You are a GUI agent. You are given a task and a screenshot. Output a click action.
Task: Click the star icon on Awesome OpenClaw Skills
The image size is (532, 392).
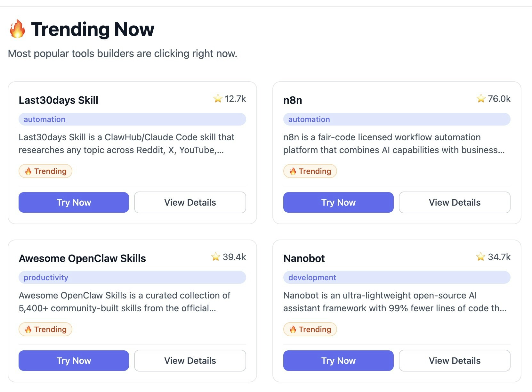click(216, 257)
